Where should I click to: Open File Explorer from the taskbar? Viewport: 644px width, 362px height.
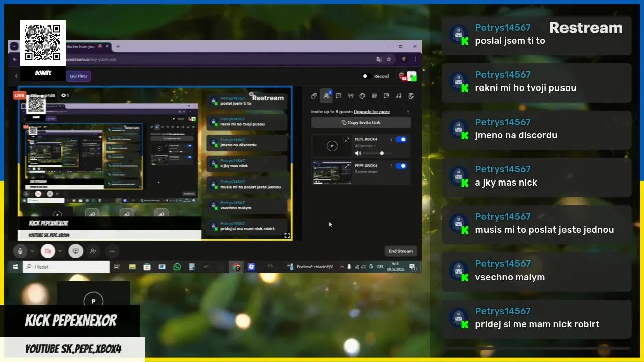(x=132, y=267)
